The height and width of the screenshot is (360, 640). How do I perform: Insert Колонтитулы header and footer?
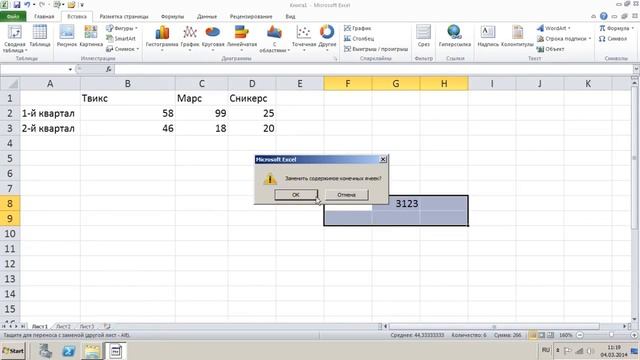(x=517, y=36)
